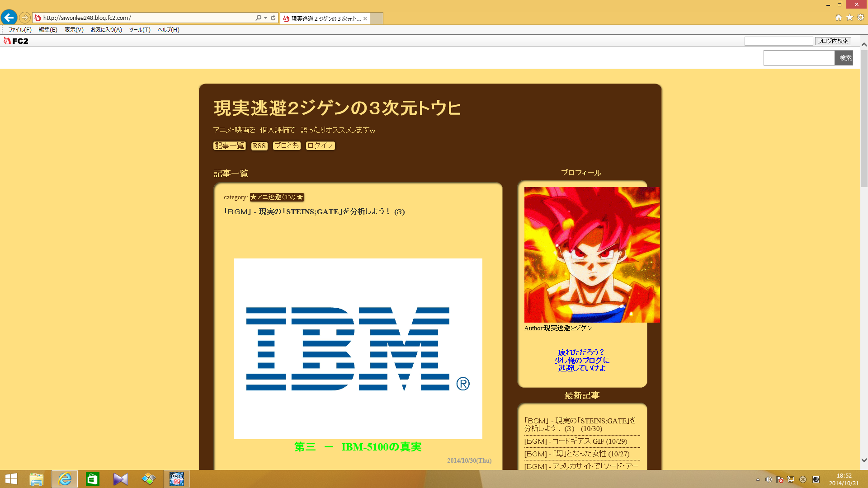Open article title 「BGM」- 現実の「STEINS;GATE」を分析しよう！(3)
This screenshot has height=488, width=868.
pyautogui.click(x=314, y=211)
